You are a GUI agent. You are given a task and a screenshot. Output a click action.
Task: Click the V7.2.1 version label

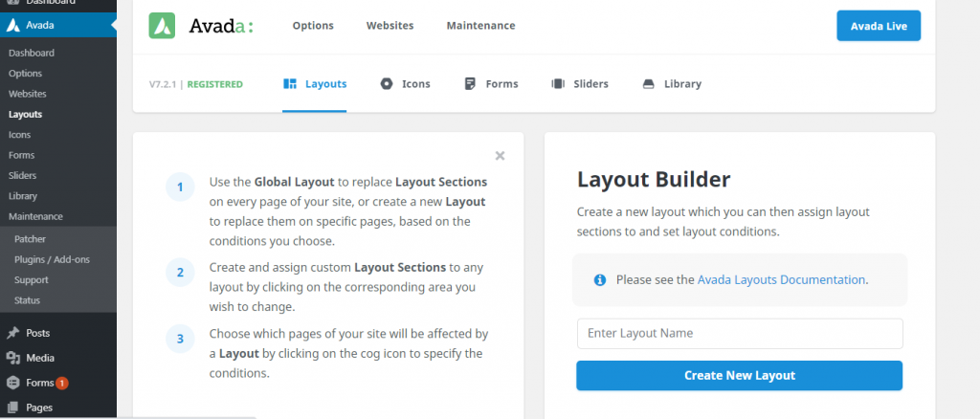(163, 84)
